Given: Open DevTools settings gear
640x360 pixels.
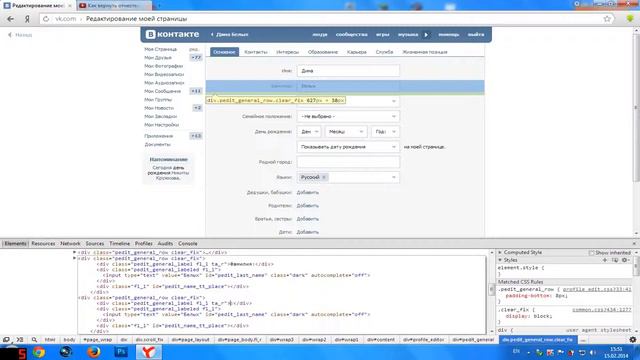Looking at the screenshot, I should (633, 340).
